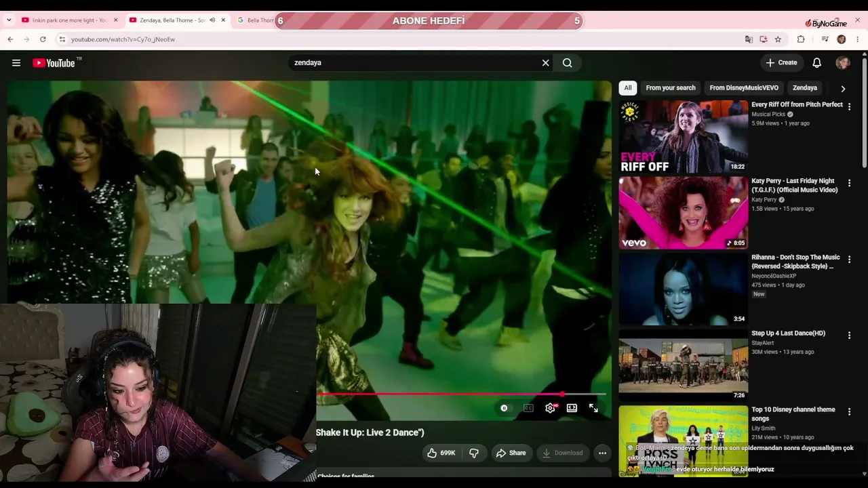Open Step Up 4 Last Dance thumbnail
Image resolution: width=868 pixels, height=488 pixels.
[x=684, y=365]
